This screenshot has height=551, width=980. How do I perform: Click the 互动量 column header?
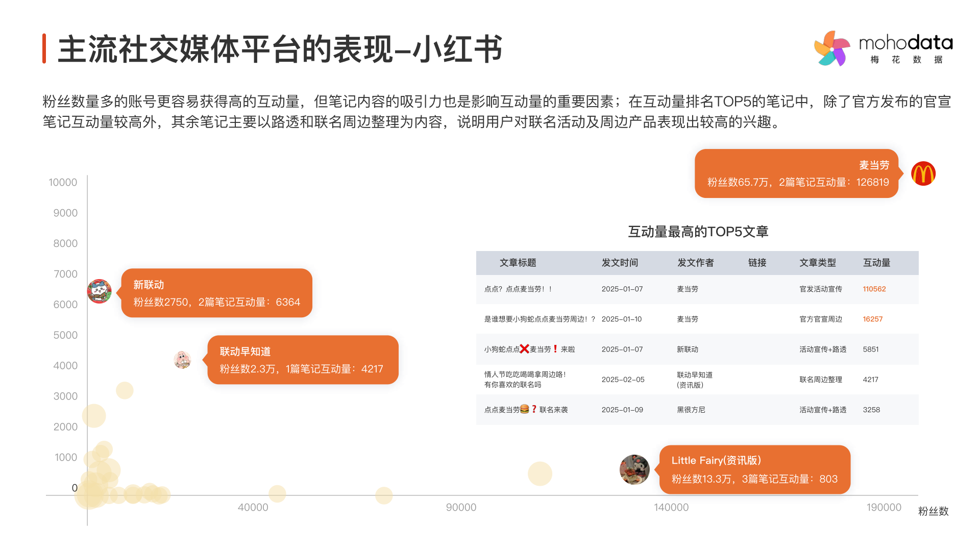click(876, 263)
